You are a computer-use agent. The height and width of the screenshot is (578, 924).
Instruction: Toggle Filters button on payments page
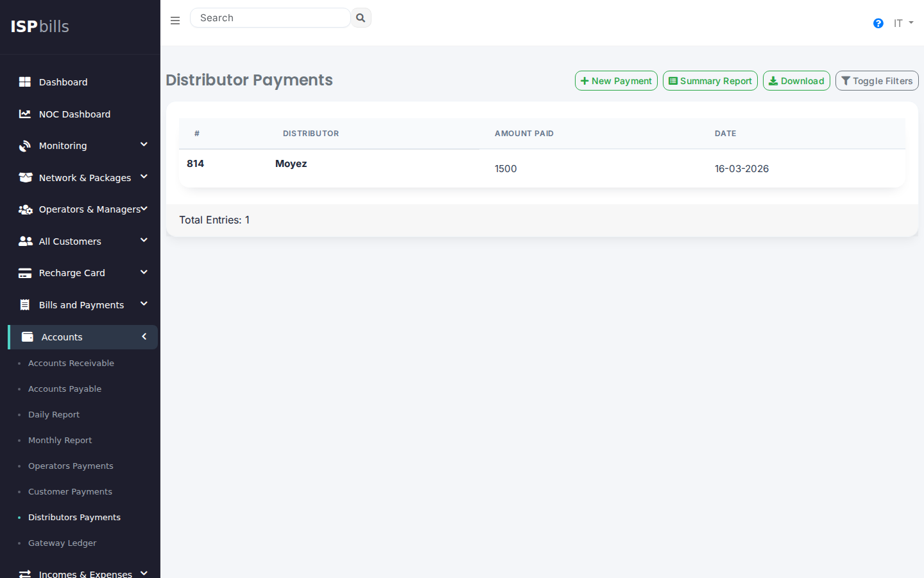(x=877, y=81)
